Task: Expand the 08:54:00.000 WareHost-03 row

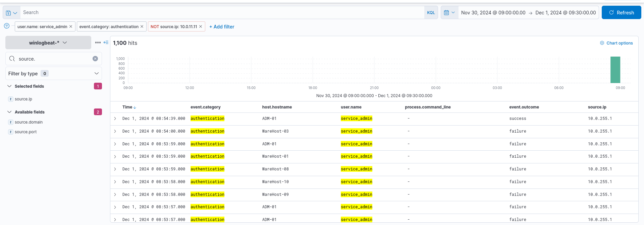Action: (x=115, y=131)
